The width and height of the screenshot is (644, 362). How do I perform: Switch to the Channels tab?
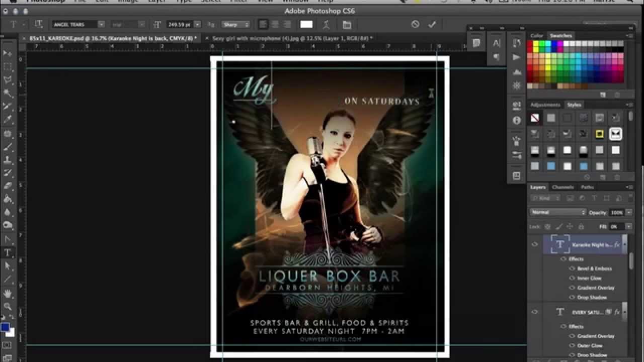pos(563,187)
